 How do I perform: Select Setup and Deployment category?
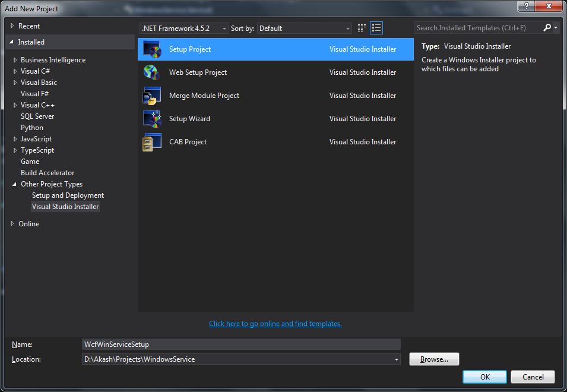pos(68,195)
